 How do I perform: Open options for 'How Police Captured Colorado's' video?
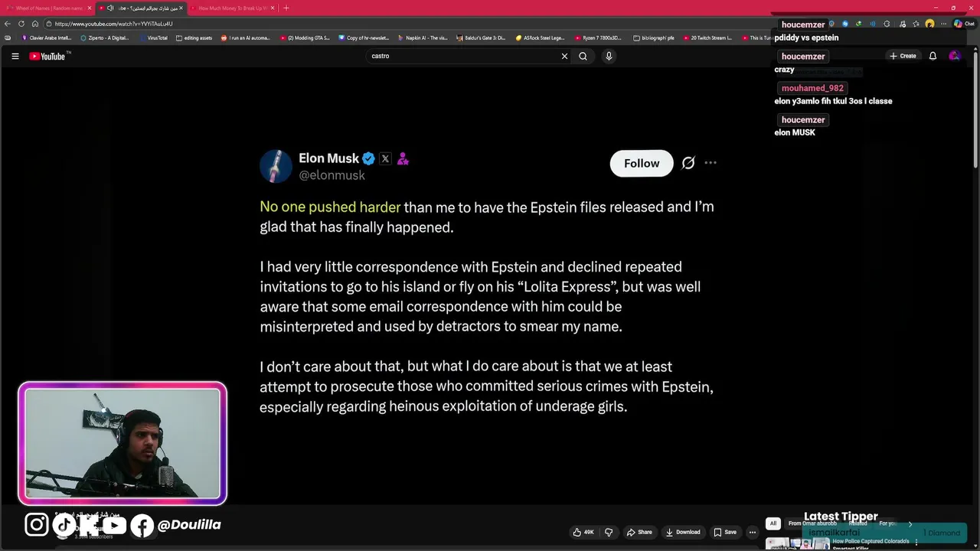[x=916, y=542]
